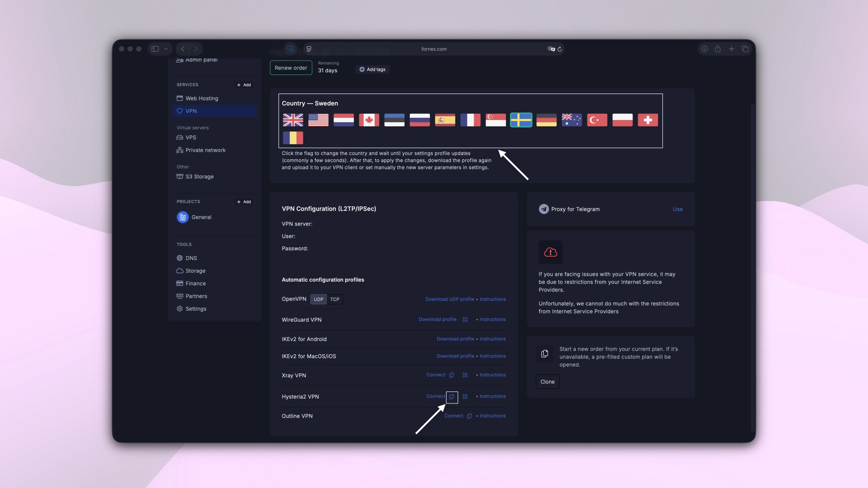Select the VPN shield icon in sidebar
868x488 pixels.
click(179, 111)
